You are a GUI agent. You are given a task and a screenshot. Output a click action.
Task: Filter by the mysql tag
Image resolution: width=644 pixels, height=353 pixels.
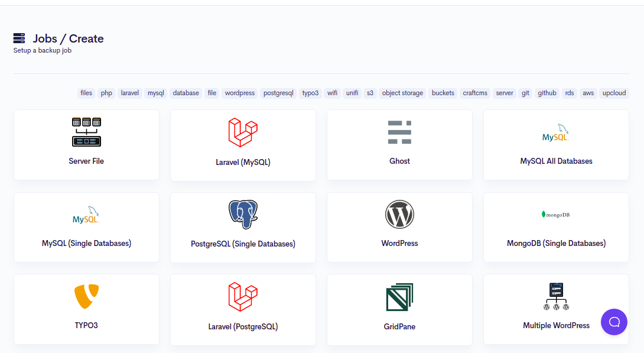click(x=155, y=93)
